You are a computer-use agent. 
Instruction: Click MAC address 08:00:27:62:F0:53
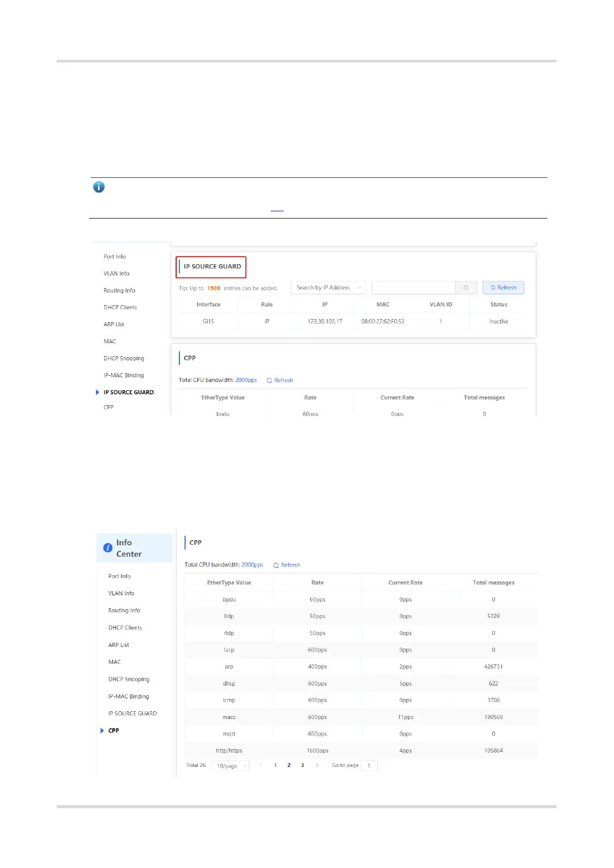coord(383,322)
